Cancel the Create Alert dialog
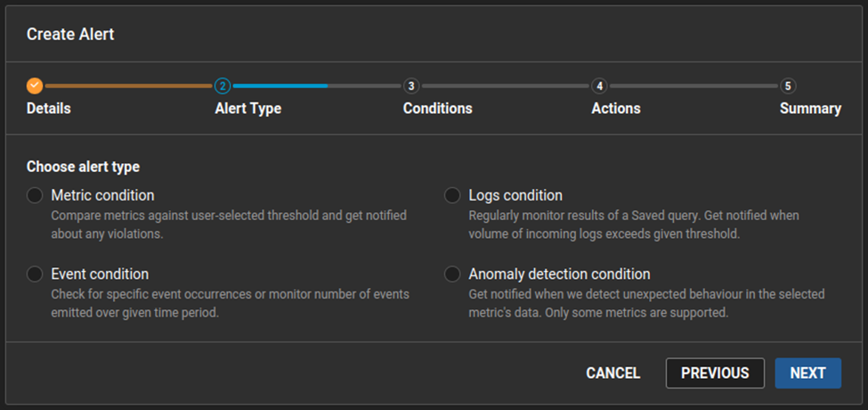The image size is (868, 410). (x=612, y=373)
